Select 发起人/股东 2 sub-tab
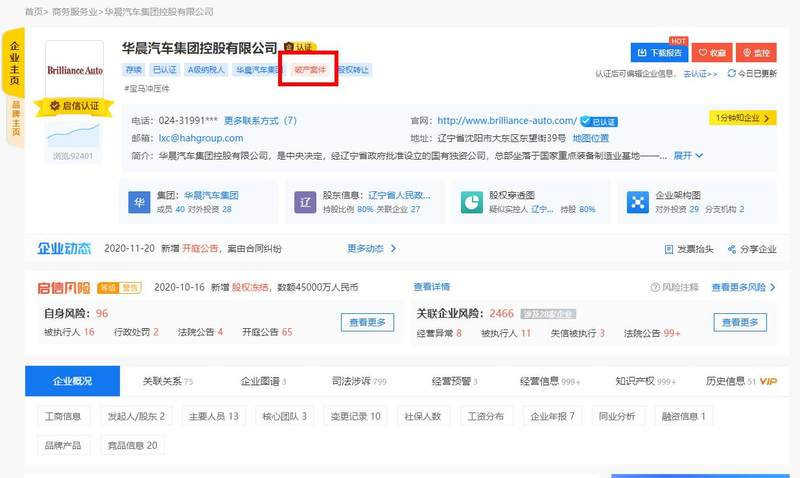 pos(136,416)
